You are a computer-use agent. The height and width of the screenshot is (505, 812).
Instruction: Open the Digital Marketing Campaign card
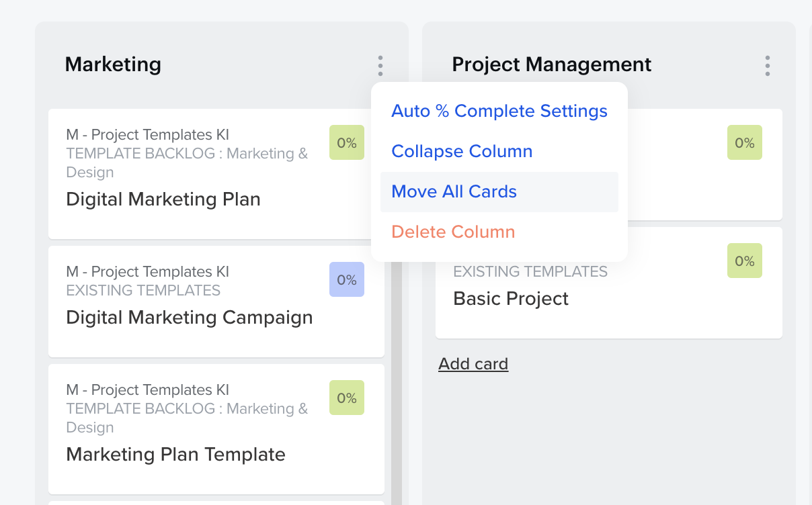tap(189, 318)
